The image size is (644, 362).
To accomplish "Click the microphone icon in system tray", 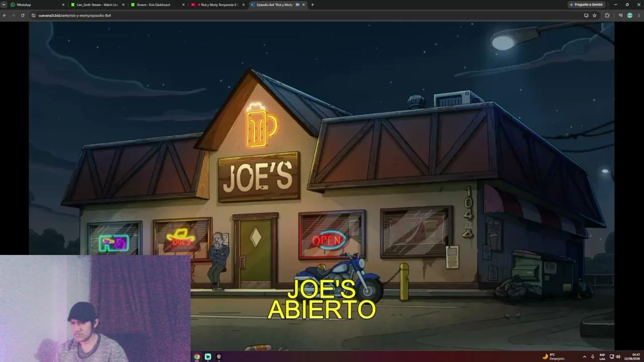I will tap(593, 356).
